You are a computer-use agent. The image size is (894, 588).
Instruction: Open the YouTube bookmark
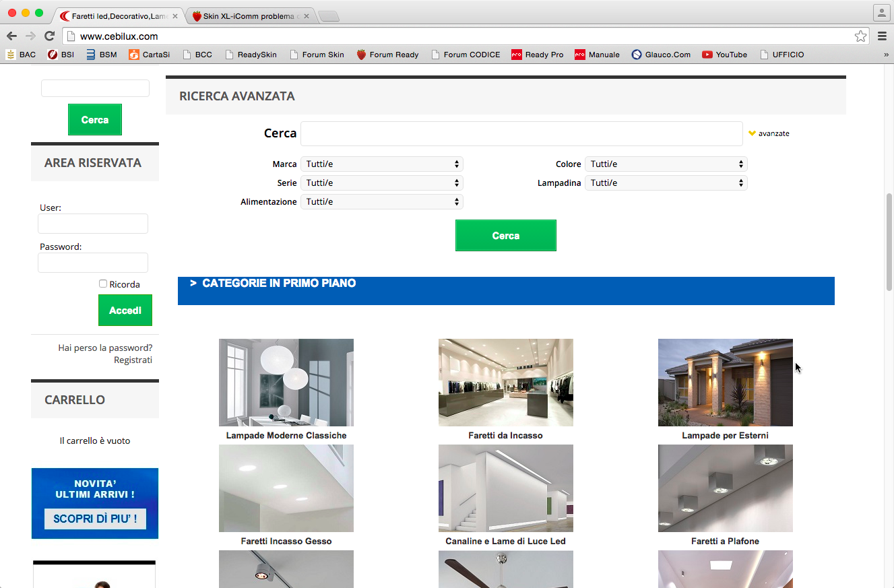tap(724, 55)
